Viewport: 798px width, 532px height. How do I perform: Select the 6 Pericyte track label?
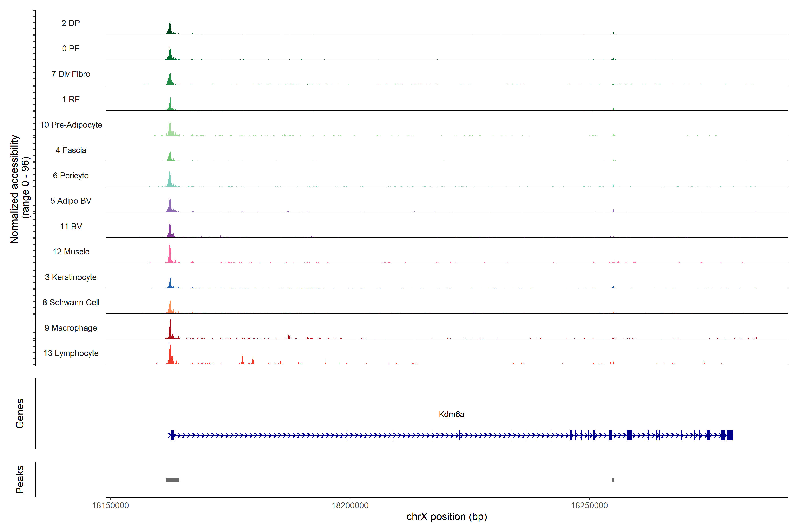coord(70,175)
